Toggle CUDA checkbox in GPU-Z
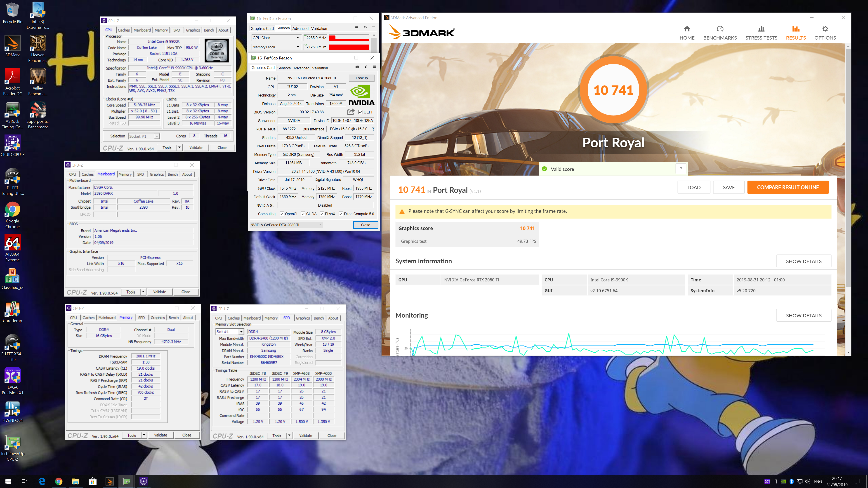Viewport: 868px width, 488px height. [x=303, y=214]
